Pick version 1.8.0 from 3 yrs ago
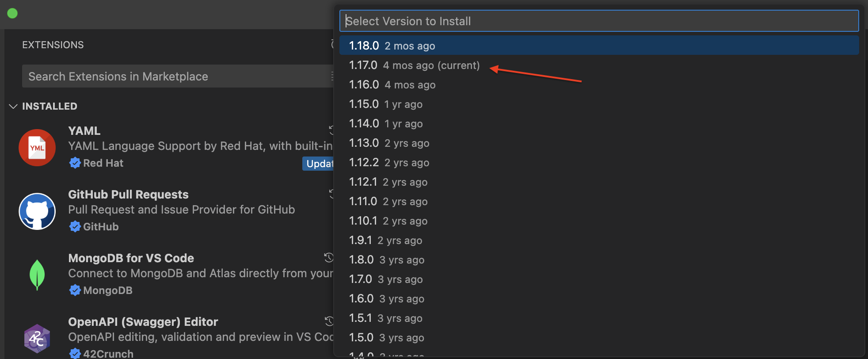The image size is (868, 359). click(x=599, y=260)
